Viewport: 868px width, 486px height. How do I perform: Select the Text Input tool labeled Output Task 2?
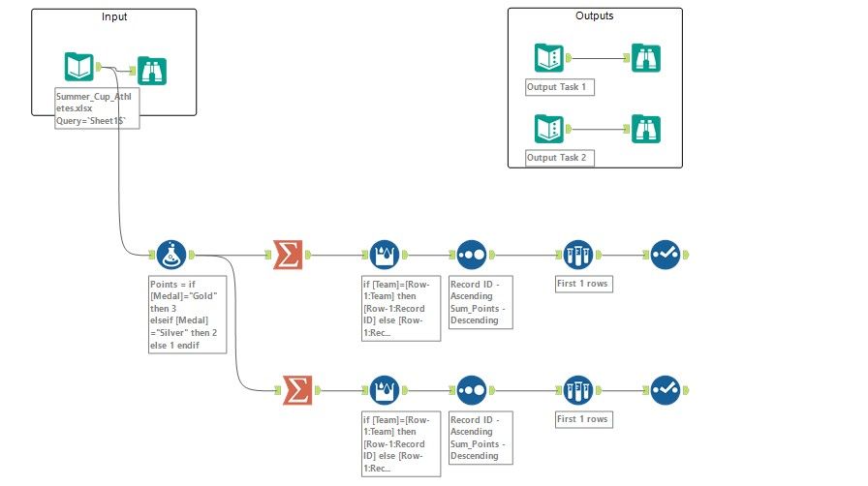(548, 129)
